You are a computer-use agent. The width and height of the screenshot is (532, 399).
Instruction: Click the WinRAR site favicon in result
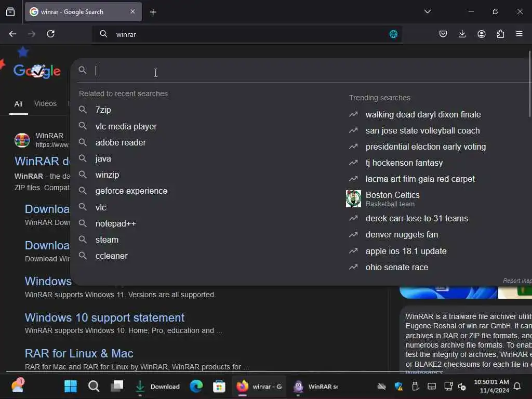pyautogui.click(x=22, y=140)
